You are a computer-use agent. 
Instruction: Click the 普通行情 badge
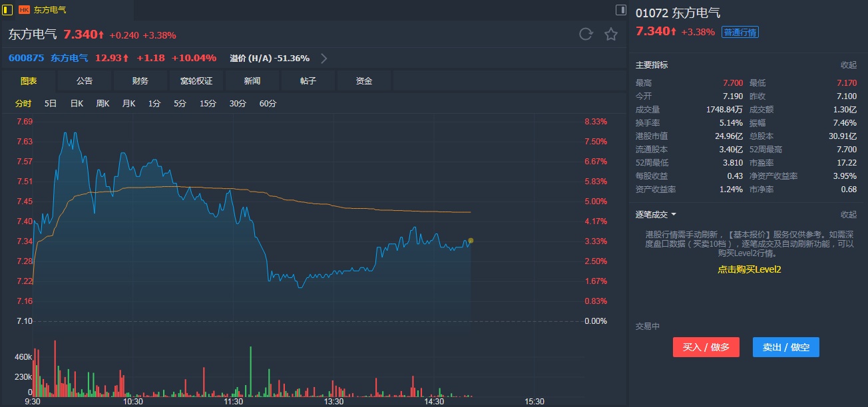(x=740, y=32)
